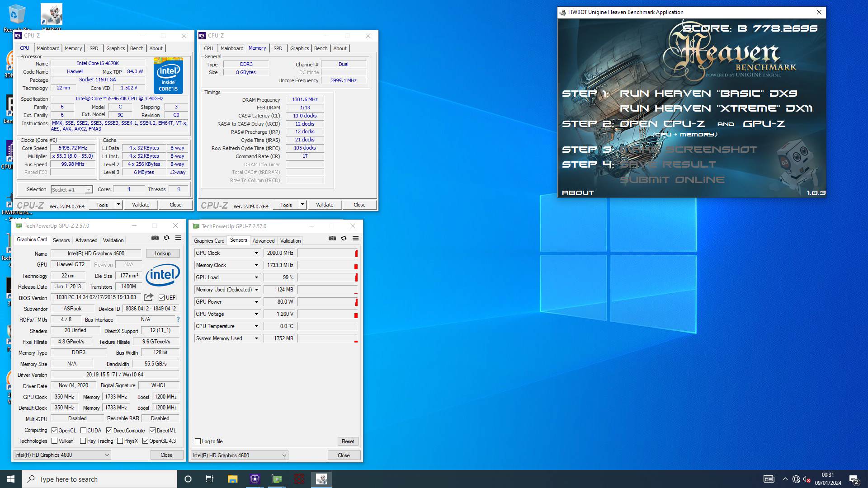Toggle DirectCompute checkbox

coord(109,431)
